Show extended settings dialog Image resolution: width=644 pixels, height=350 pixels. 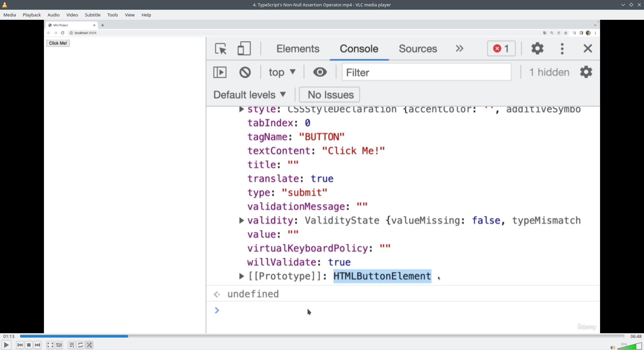(x=59, y=345)
